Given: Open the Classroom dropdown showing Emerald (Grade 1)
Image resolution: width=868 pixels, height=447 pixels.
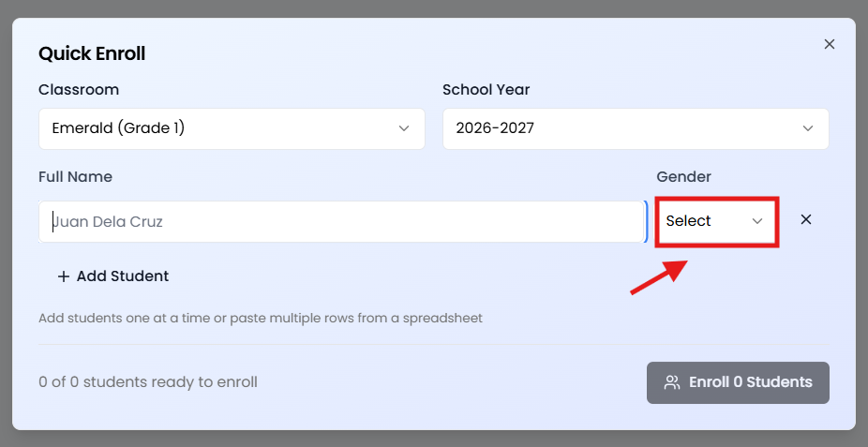Looking at the screenshot, I should [x=232, y=128].
